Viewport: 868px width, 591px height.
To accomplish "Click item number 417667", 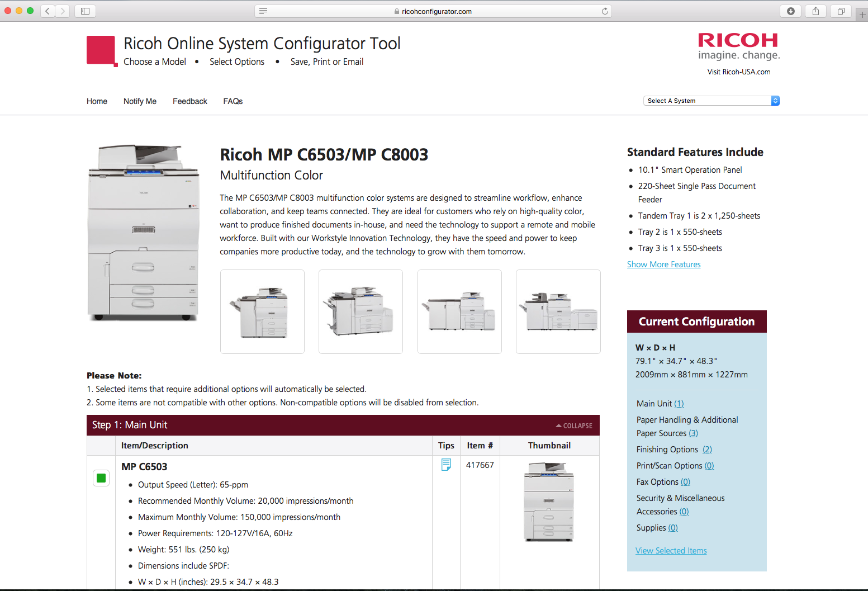I will (x=480, y=465).
